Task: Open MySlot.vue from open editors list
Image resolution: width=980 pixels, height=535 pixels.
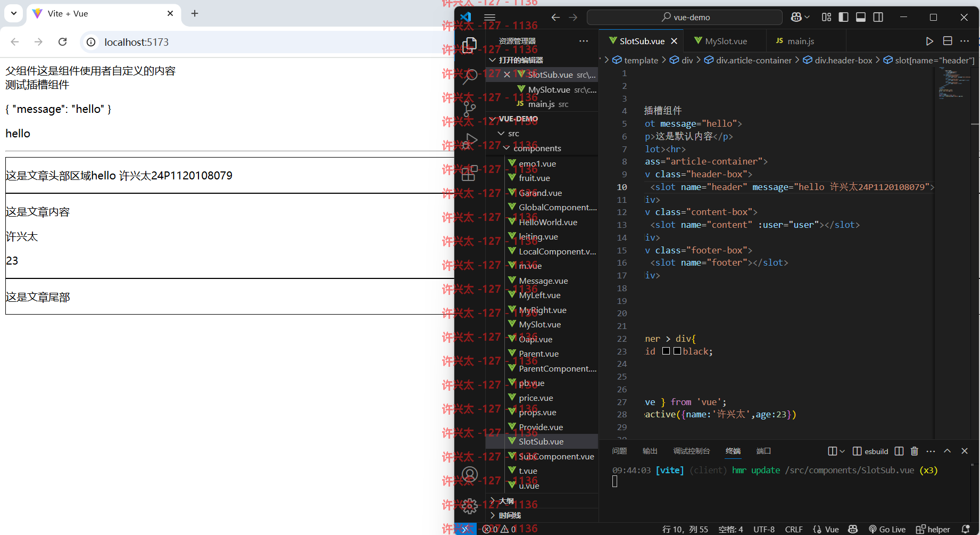Action: tap(542, 89)
